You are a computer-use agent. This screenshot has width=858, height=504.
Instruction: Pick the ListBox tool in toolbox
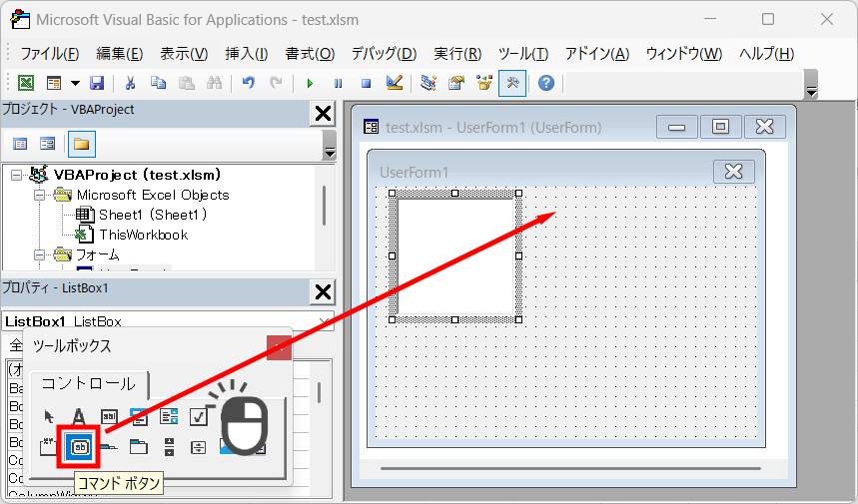[169, 417]
